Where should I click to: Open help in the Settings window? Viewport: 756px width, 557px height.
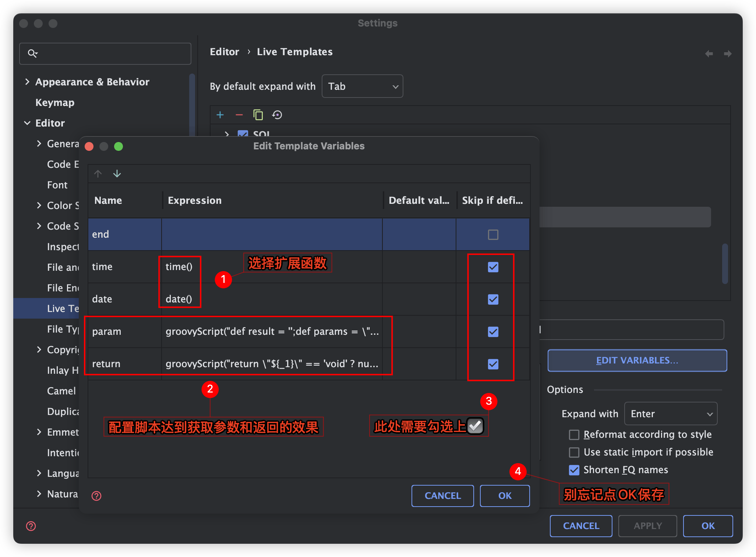click(x=31, y=526)
